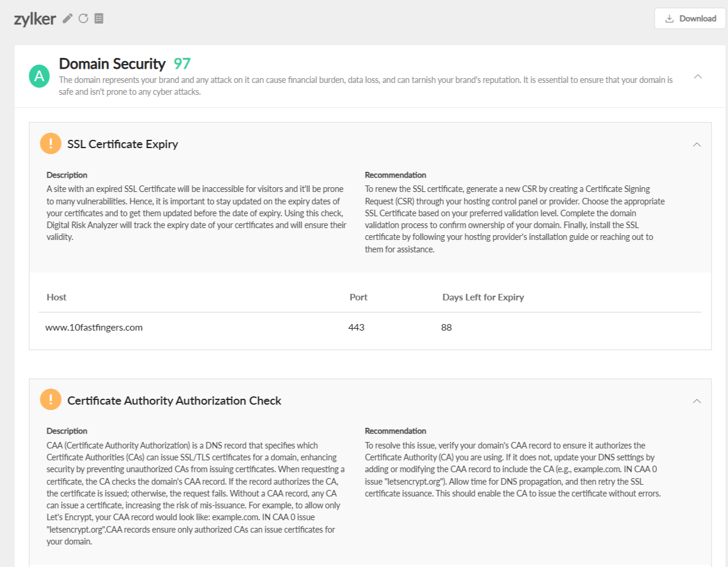The width and height of the screenshot is (728, 567).
Task: Click the Host column header
Action: [56, 297]
